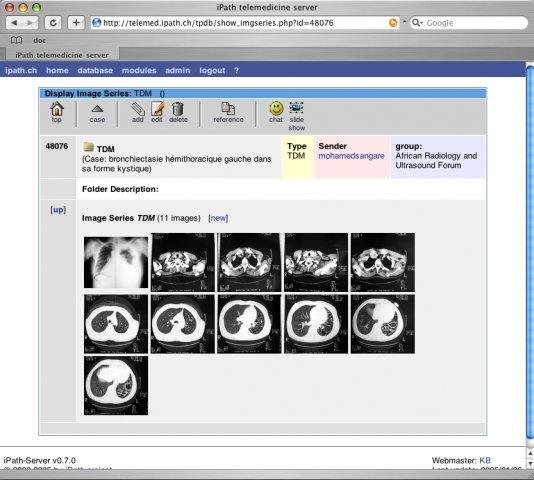Viewport: 534px width, 480px height.
Task: Open the bookmarks book icon
Action: coord(16,41)
